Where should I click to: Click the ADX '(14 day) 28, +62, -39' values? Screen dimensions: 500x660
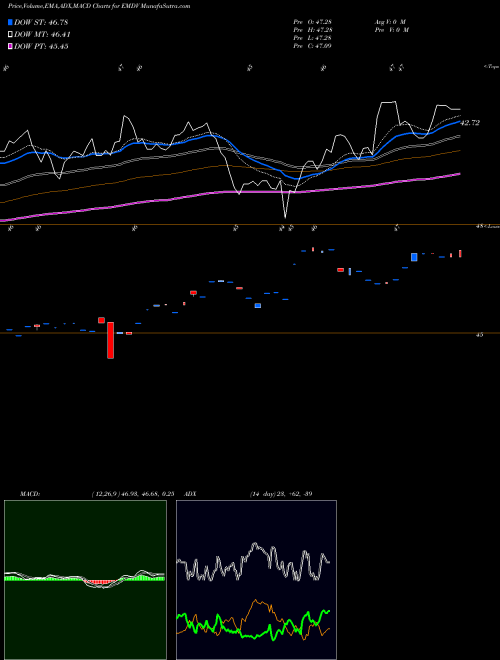281,494
